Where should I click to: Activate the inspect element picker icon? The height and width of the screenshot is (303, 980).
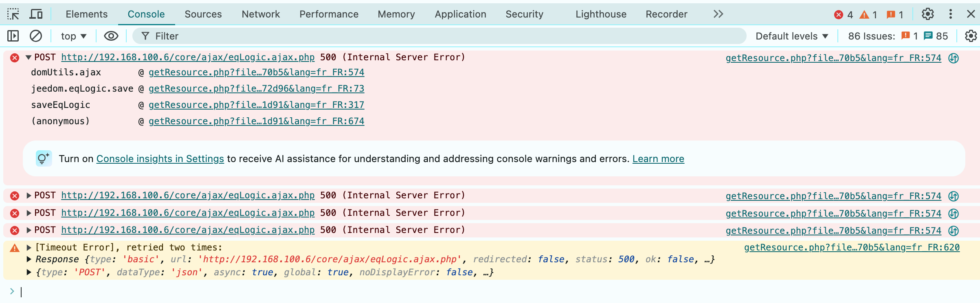point(13,14)
